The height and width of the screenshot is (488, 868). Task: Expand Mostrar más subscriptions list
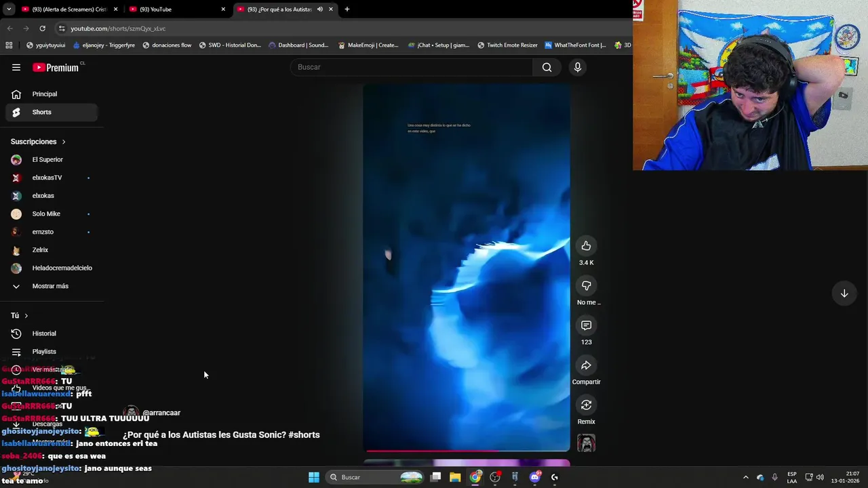(52, 286)
